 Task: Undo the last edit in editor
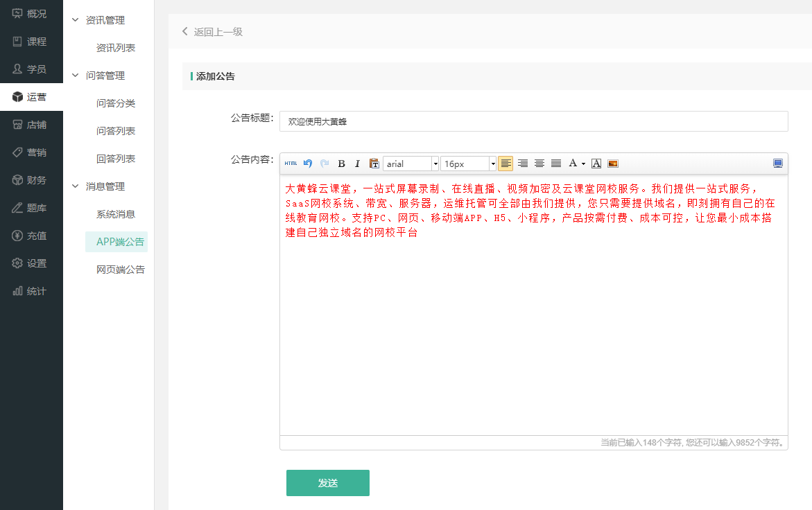click(x=308, y=164)
